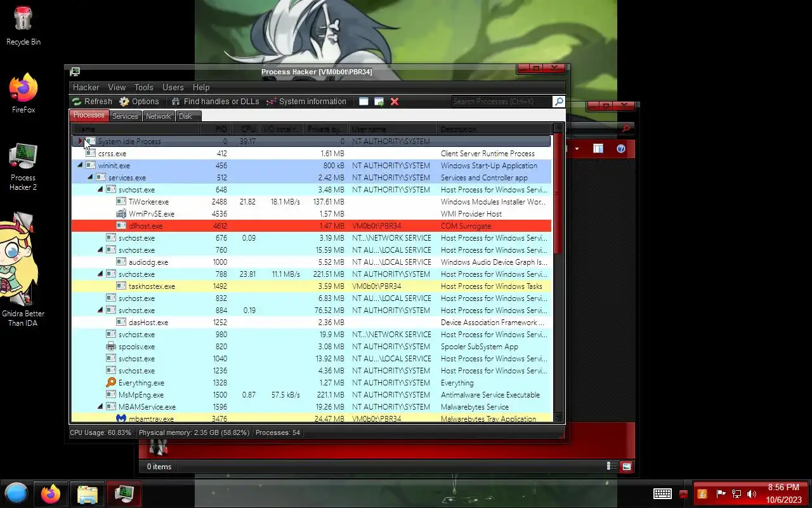The height and width of the screenshot is (508, 812).
Task: Sort by the CPU column header
Action: tap(247, 129)
